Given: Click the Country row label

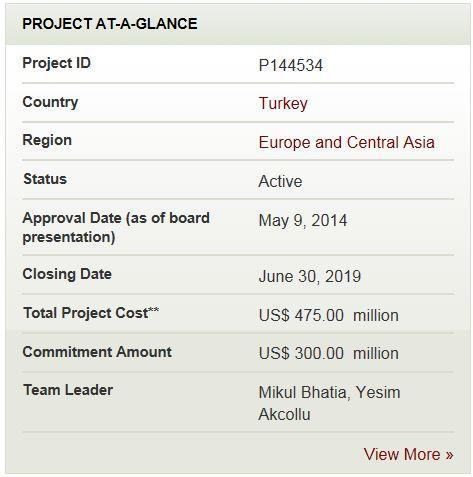Looking at the screenshot, I should pos(50,102).
